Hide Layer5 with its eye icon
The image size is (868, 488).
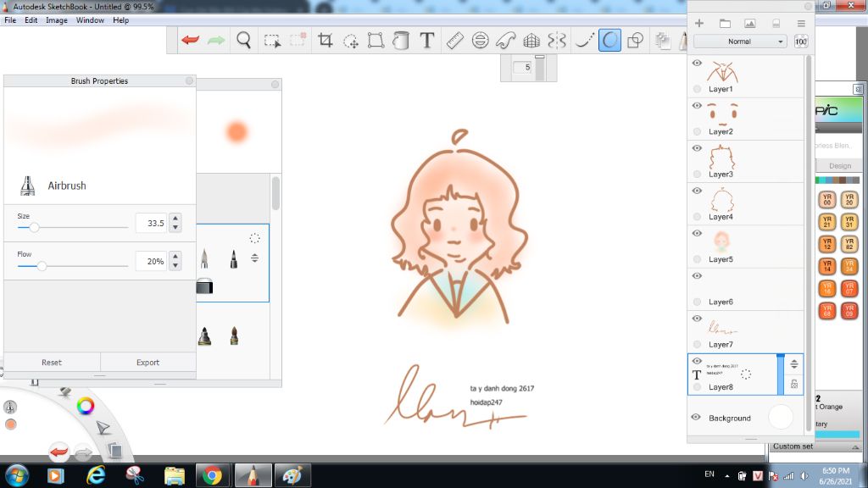697,234
